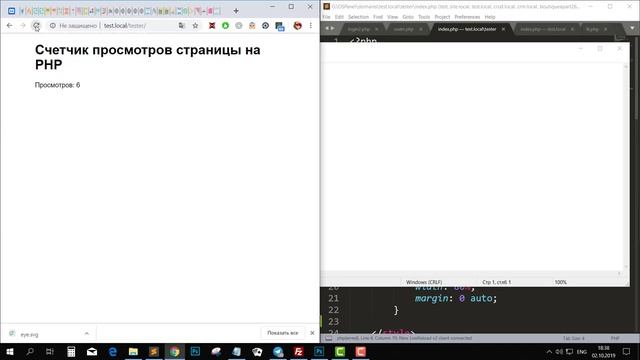Screen dimensions: 640x360
Task: Click Tab Size in Sublime status bar
Action: pos(574,338)
